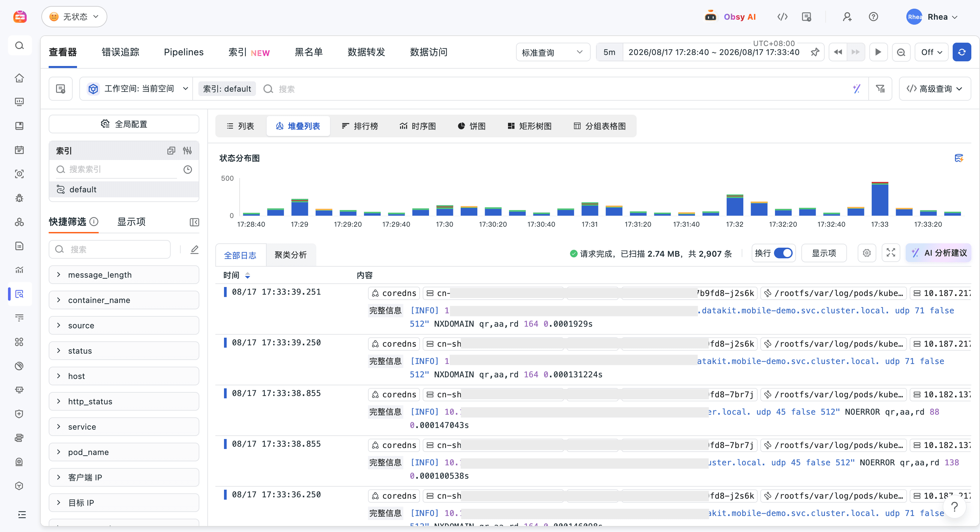Open the Rhea account menu
Image resolution: width=980 pixels, height=532 pixels.
[x=932, y=17]
